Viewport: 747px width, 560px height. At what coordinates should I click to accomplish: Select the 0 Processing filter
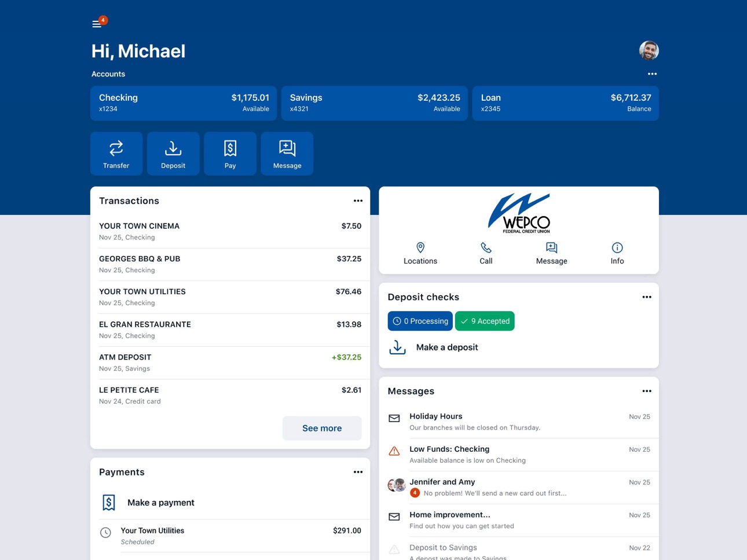(420, 321)
